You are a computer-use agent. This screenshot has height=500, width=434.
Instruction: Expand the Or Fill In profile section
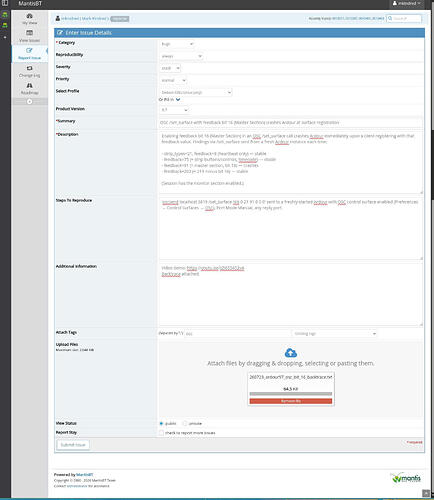(178, 99)
